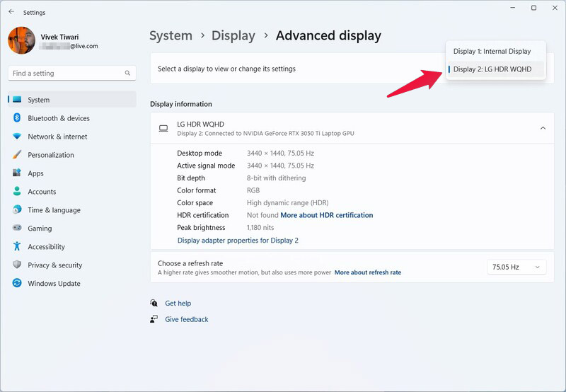Navigate to Windows Update
Viewport: 566px width, 392px height.
tap(72, 283)
